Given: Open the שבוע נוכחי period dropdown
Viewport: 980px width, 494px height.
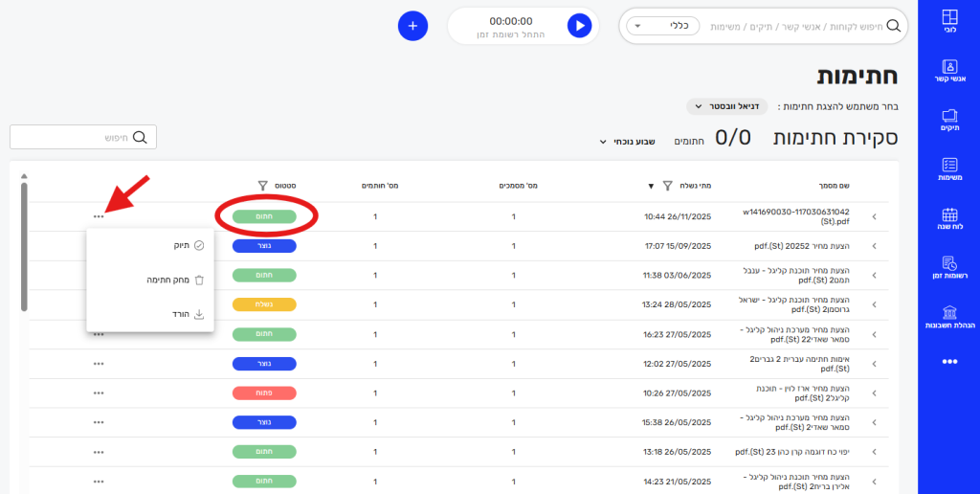Looking at the screenshot, I should pyautogui.click(x=627, y=141).
